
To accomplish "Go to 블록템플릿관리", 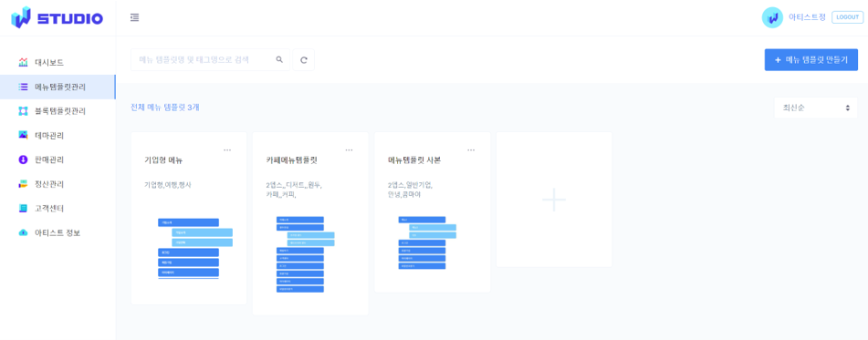I will click(x=60, y=111).
